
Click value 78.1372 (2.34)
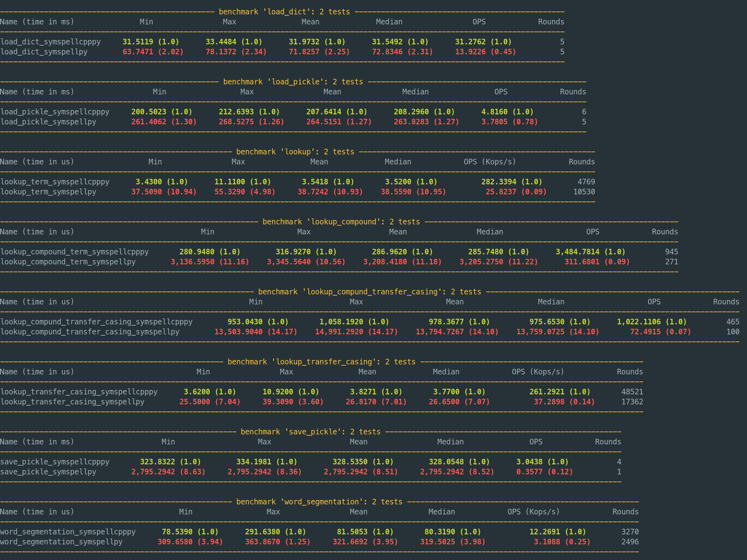236,52
